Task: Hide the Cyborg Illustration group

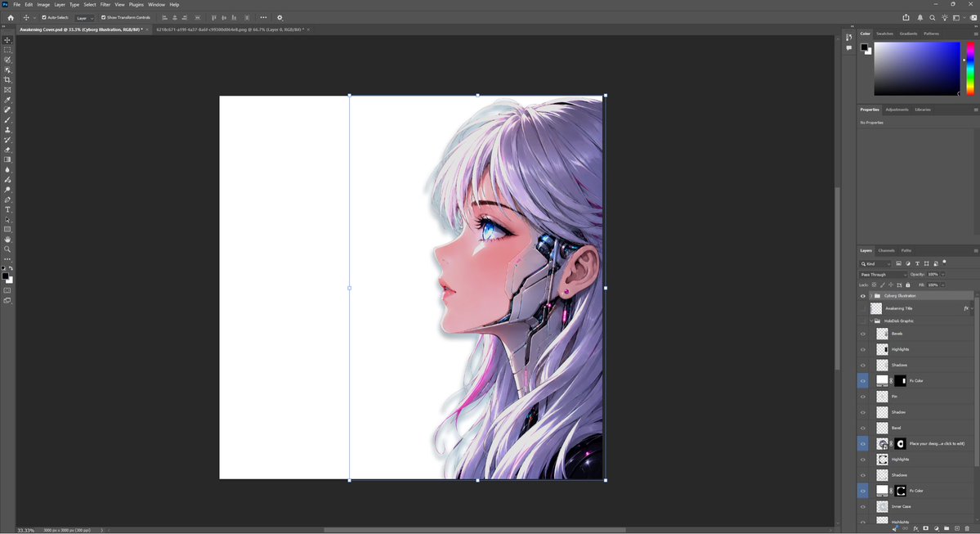Action: point(863,296)
